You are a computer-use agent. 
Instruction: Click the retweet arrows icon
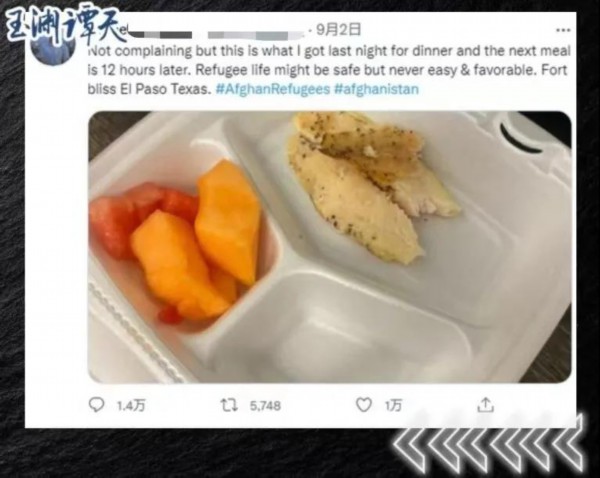[229, 405]
